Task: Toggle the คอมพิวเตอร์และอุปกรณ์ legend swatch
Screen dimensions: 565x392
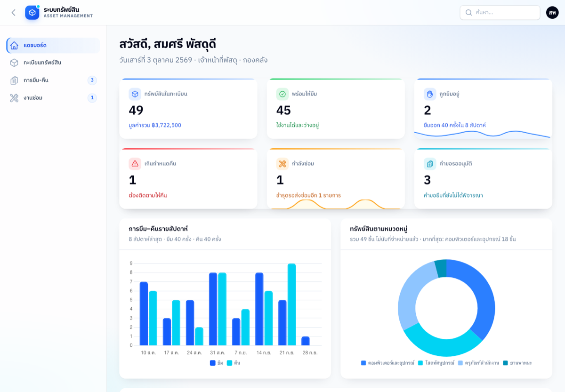Action: point(363,363)
